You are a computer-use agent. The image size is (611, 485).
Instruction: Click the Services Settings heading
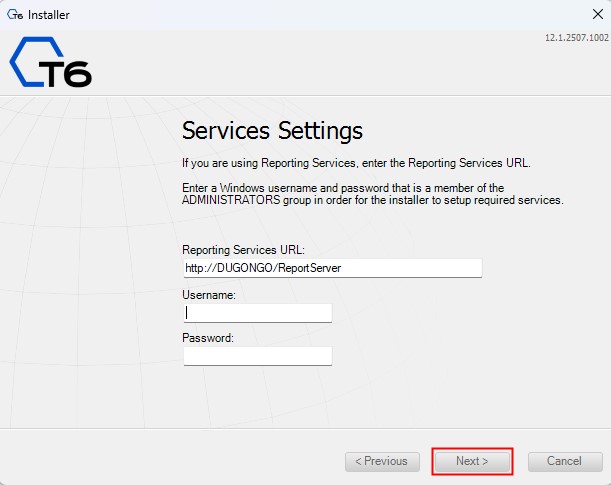tap(272, 131)
